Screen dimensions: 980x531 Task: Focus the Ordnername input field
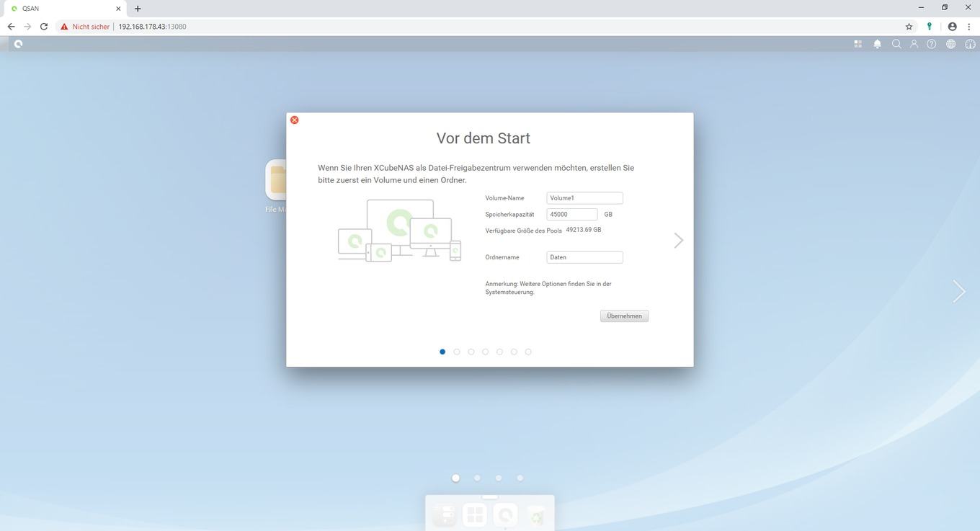tap(584, 257)
